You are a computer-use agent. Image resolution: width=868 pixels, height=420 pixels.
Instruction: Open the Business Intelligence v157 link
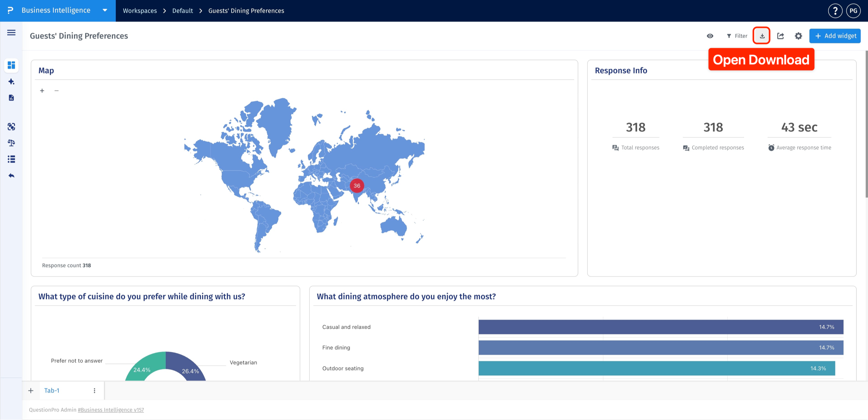[x=111, y=410]
